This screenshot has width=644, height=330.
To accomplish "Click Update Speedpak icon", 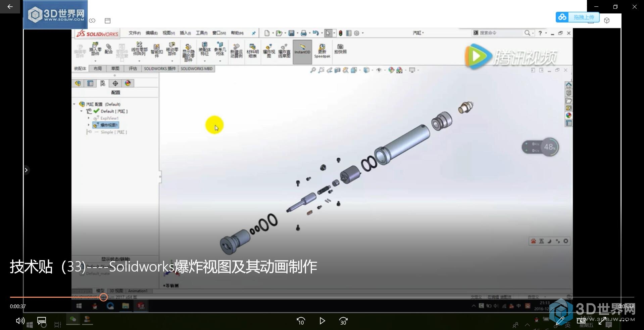I will click(322, 51).
